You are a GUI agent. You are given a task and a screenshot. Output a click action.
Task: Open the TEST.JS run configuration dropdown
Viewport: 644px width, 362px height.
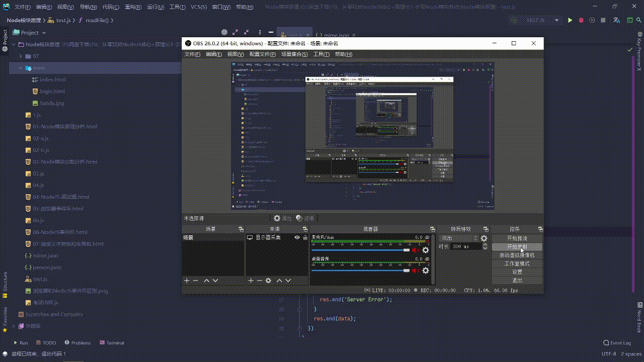click(x=557, y=20)
